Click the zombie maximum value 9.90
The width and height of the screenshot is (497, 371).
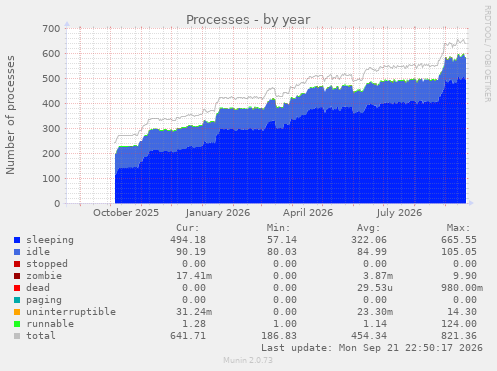coord(465,276)
